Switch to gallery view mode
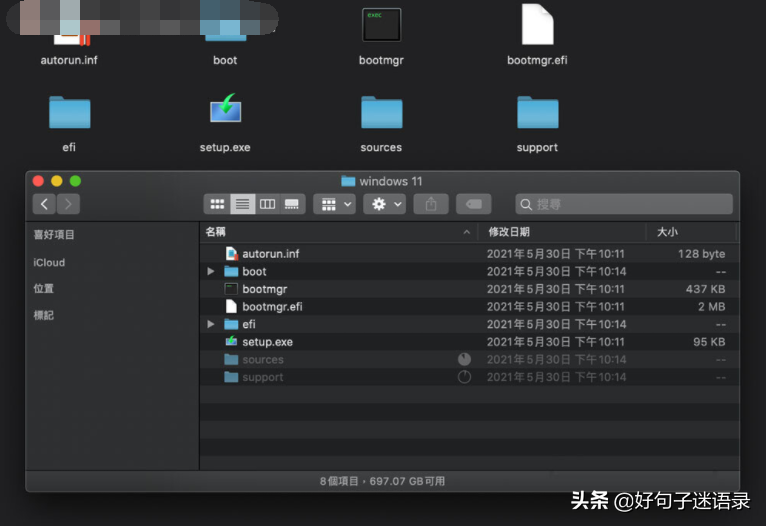Screen dimensions: 766x526 coord(292,204)
